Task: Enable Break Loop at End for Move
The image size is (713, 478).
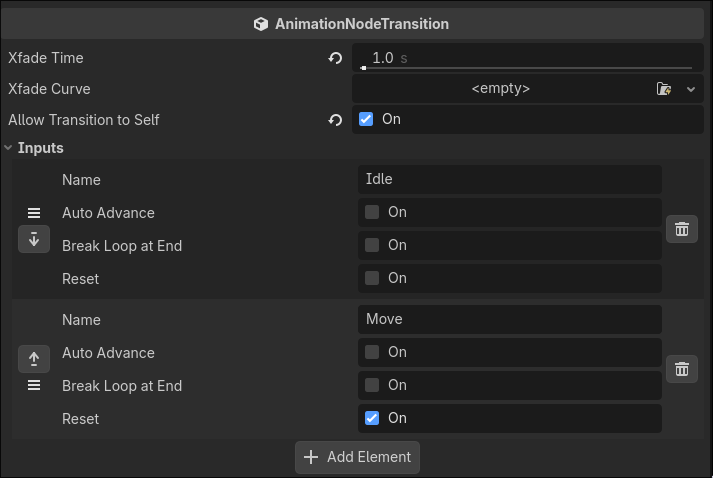Action: [372, 385]
